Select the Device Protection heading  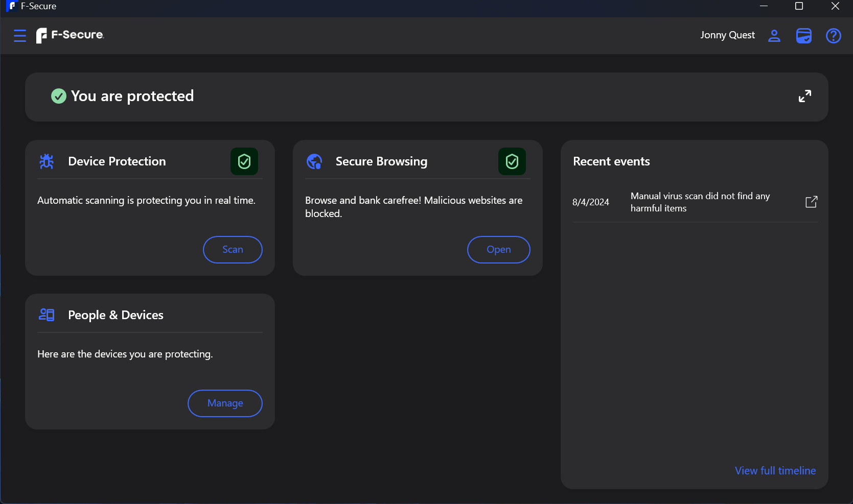(117, 161)
